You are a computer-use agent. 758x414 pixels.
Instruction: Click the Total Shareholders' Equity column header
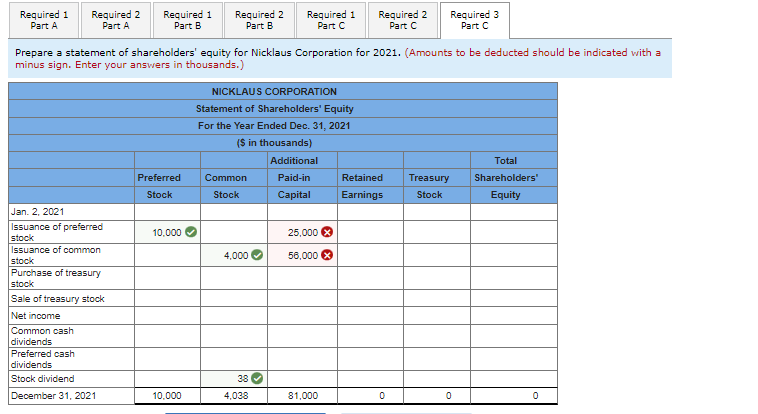tap(506, 177)
